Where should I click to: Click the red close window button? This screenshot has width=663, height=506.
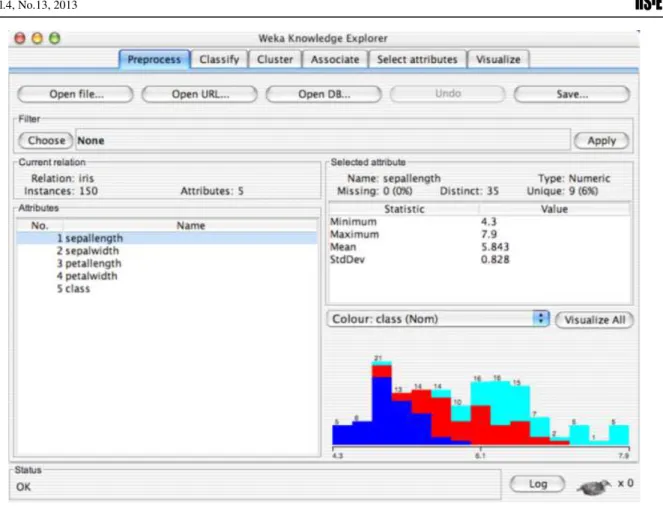pos(19,38)
